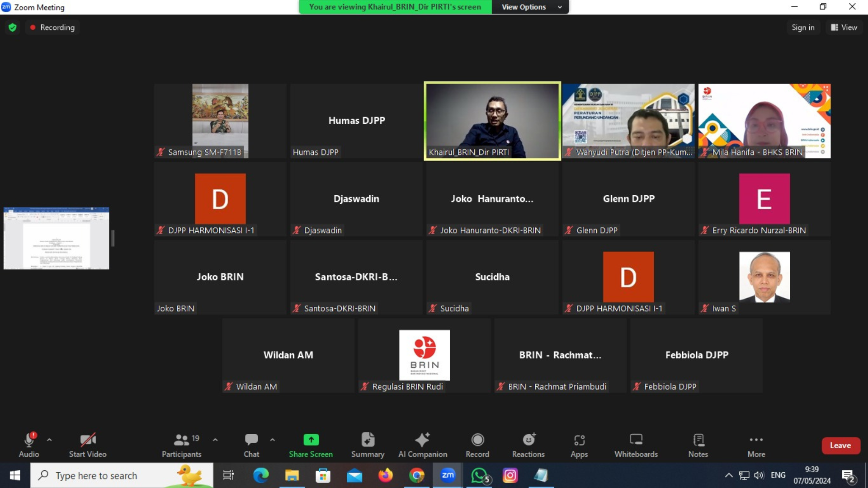This screenshot has height=488, width=868.
Task: Open Microsoft Store from taskbar
Action: [323, 475]
